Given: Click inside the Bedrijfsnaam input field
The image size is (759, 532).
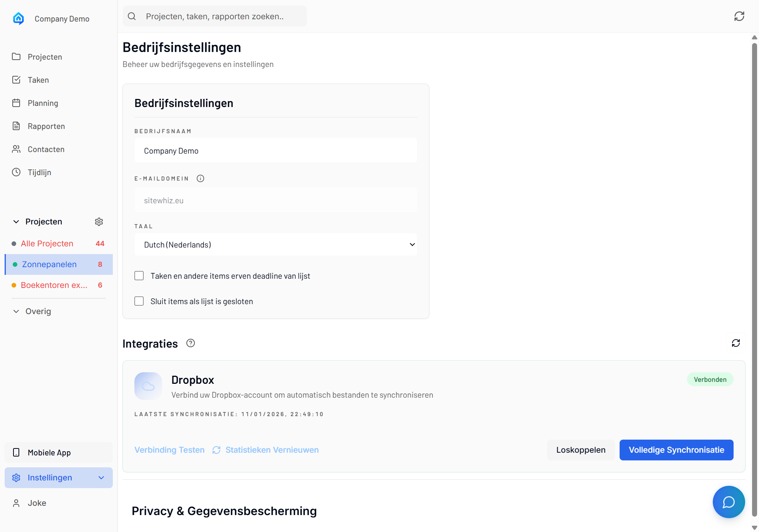Looking at the screenshot, I should [275, 151].
